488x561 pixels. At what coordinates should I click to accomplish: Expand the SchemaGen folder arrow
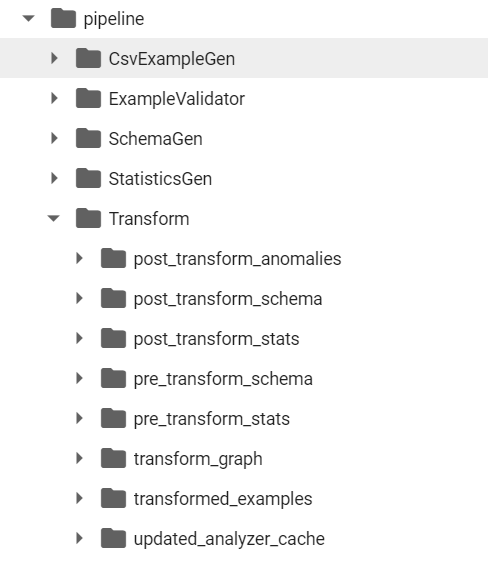click(x=54, y=138)
